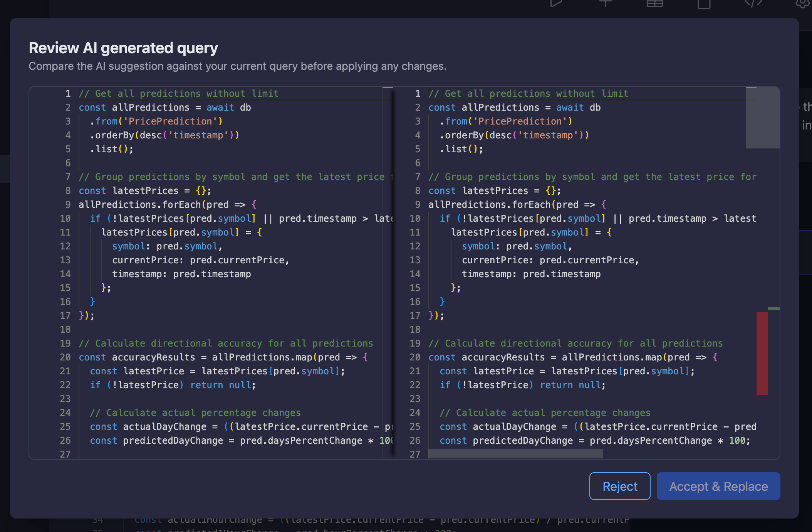This screenshot has width=812, height=532.
Task: Click the run query play icon
Action: [556, 3]
